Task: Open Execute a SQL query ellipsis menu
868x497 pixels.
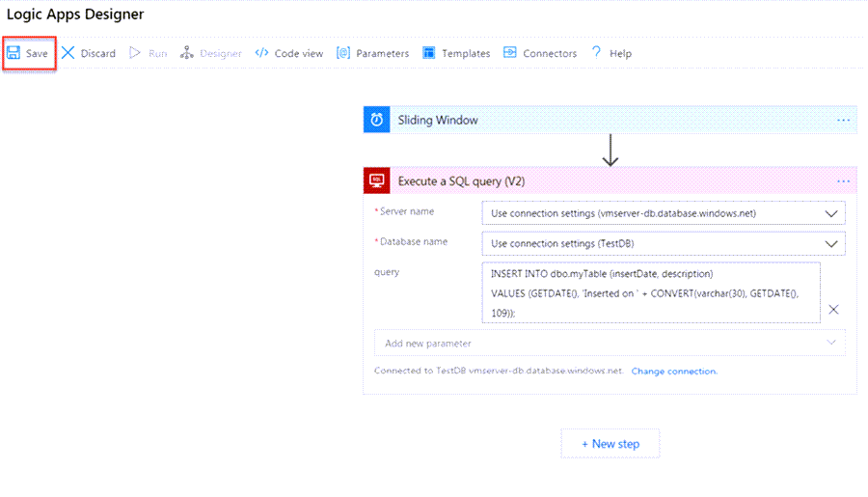Action: 844,180
